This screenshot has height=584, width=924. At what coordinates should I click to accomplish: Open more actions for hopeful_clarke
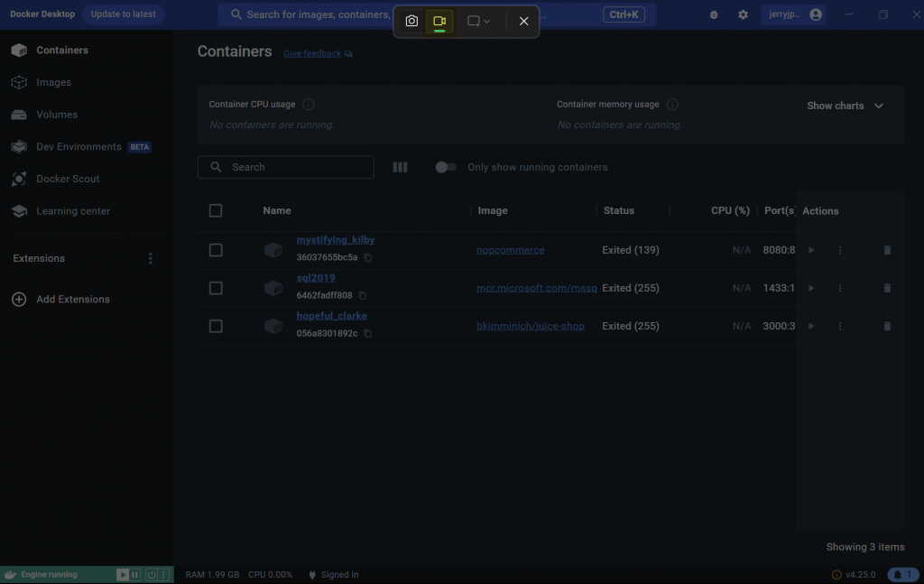click(x=840, y=326)
